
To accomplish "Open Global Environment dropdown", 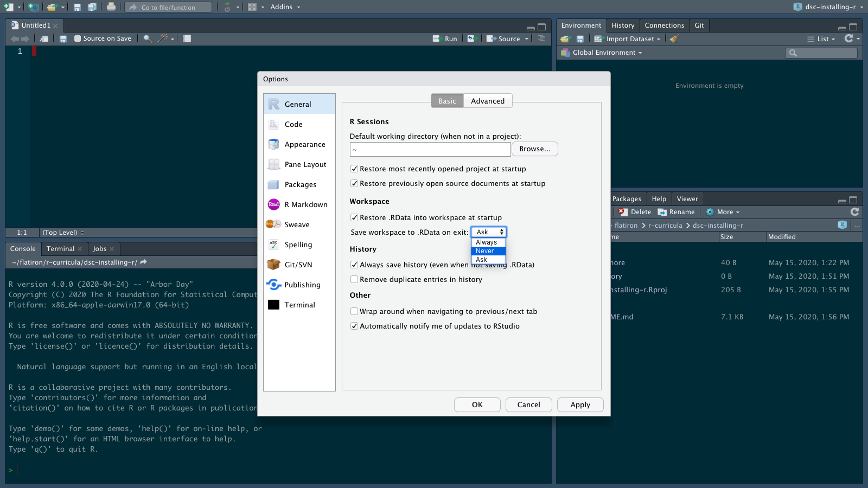I will click(602, 53).
